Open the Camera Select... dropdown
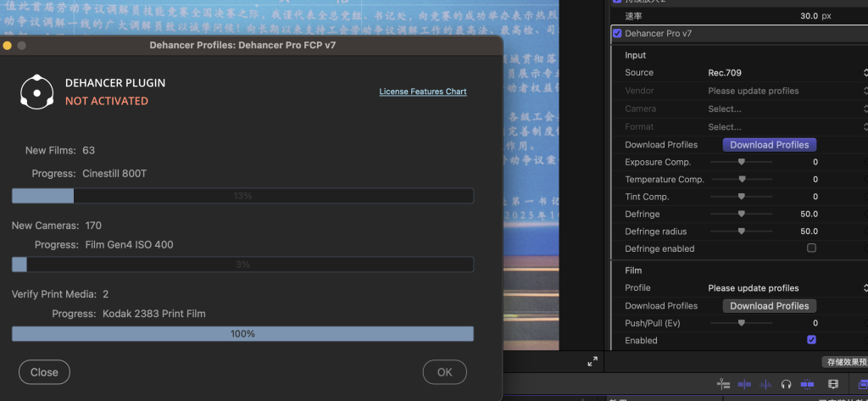The width and height of the screenshot is (868, 401). click(786, 109)
